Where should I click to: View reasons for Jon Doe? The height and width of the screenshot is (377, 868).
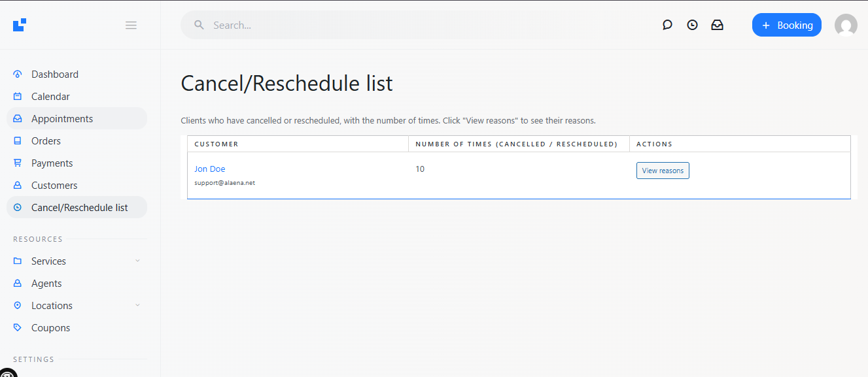pyautogui.click(x=663, y=171)
